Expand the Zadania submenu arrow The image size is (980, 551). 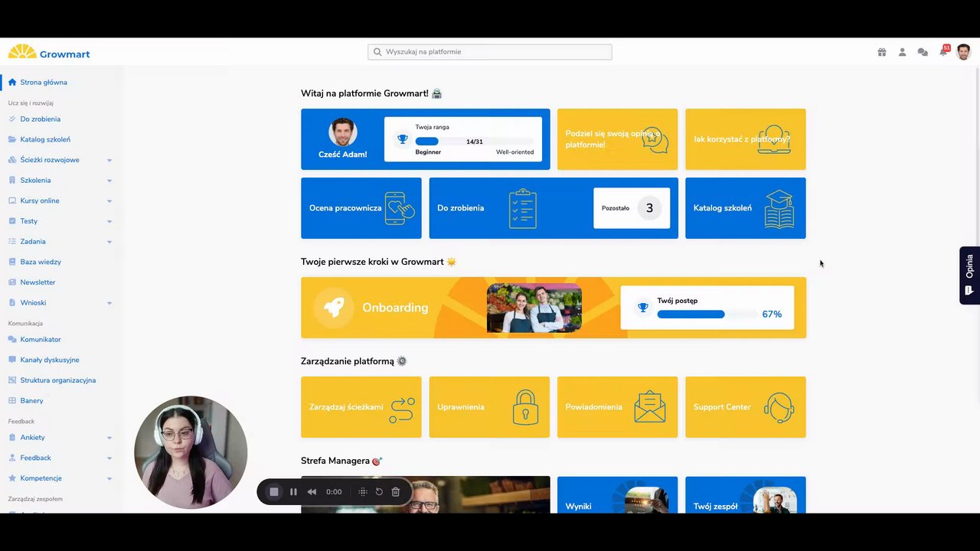(109, 242)
